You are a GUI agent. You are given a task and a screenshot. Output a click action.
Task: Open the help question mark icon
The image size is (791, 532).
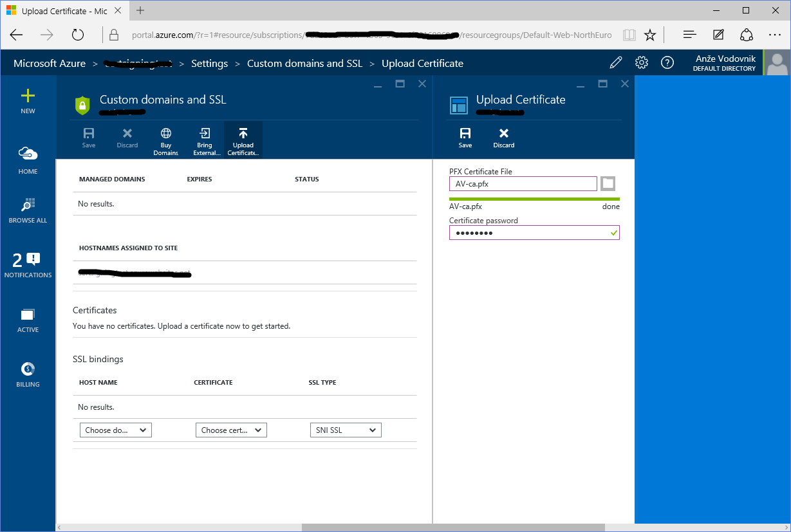[x=667, y=62]
